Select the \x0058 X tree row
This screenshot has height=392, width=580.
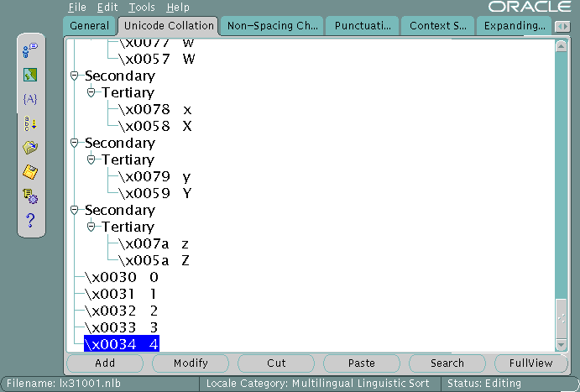click(x=155, y=126)
